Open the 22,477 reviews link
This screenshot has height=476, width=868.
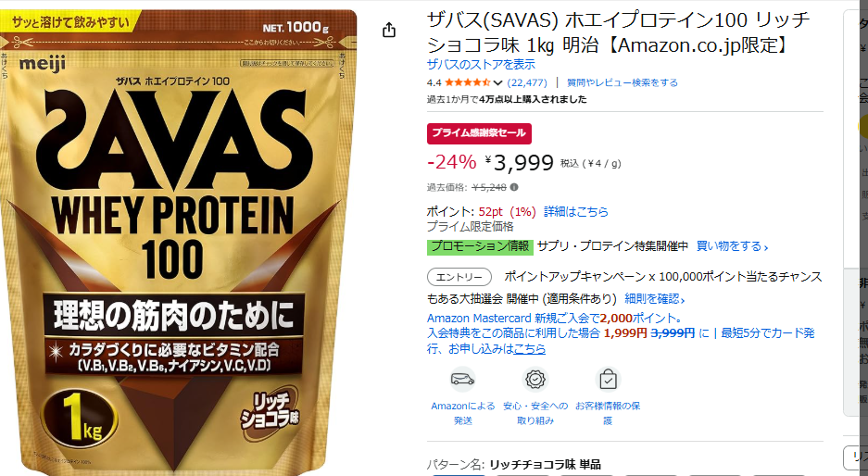click(x=527, y=82)
